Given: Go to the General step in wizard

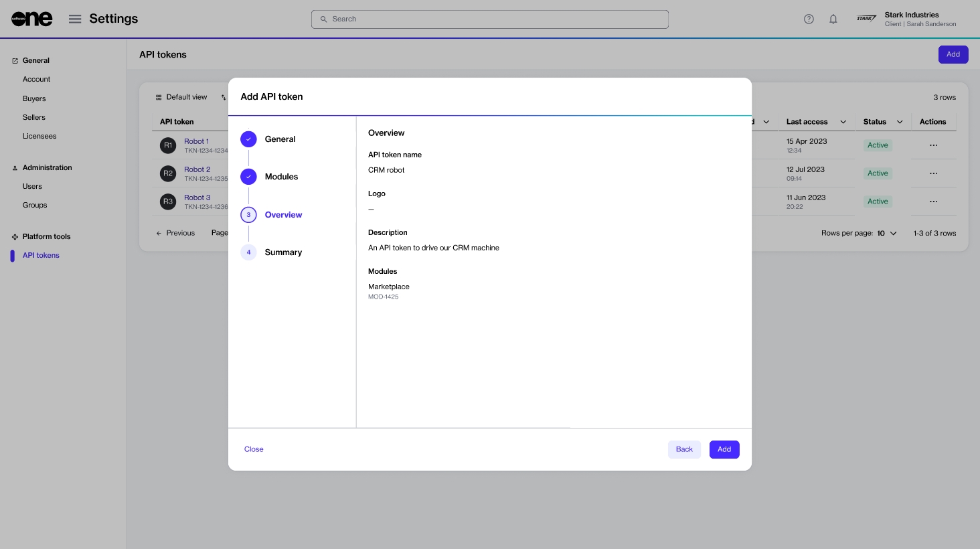Looking at the screenshot, I should click(x=279, y=139).
